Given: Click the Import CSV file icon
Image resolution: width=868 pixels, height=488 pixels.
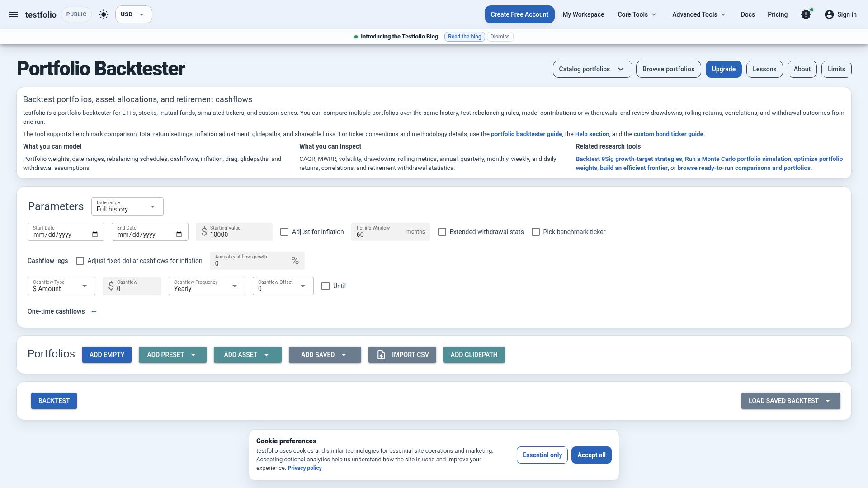Looking at the screenshot, I should tap(381, 355).
